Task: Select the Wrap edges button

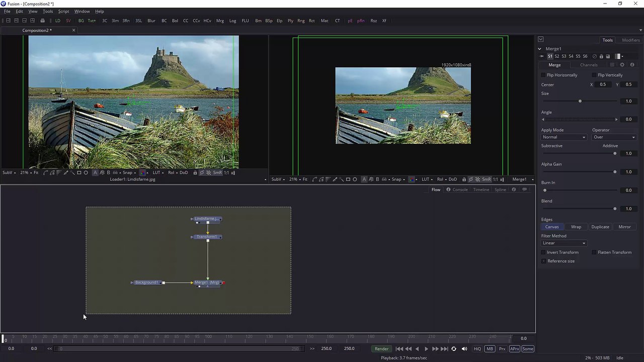Action: click(x=576, y=227)
